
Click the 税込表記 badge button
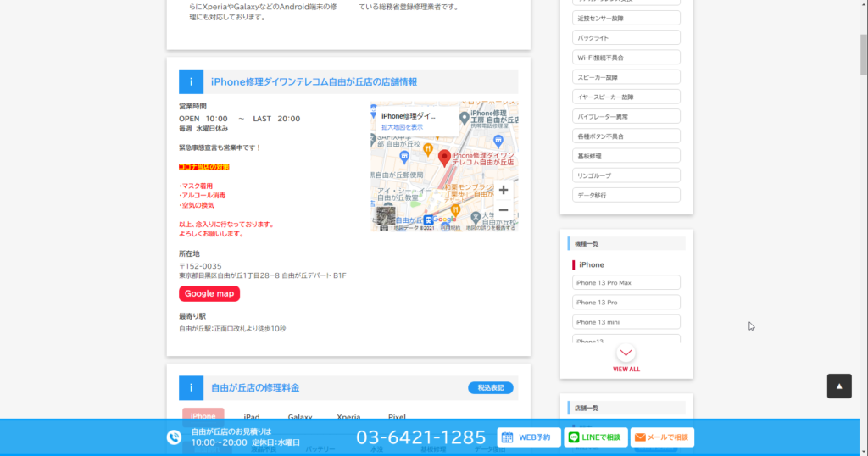(x=491, y=388)
